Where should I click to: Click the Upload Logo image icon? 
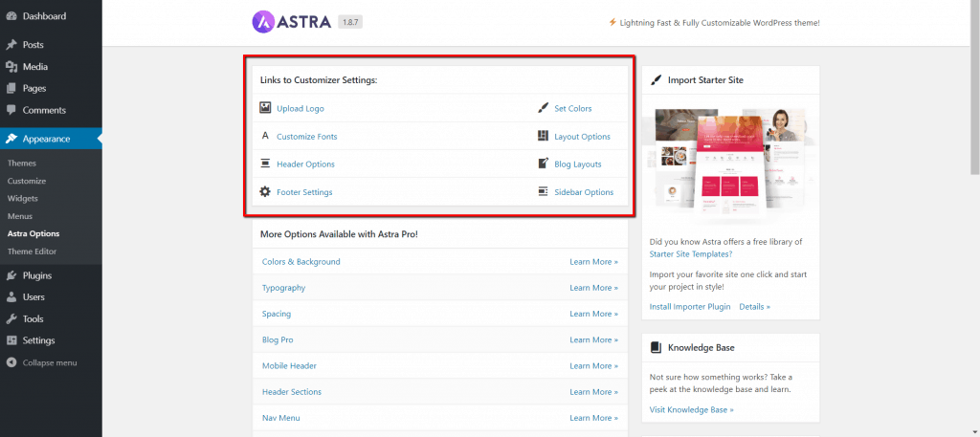click(x=265, y=108)
